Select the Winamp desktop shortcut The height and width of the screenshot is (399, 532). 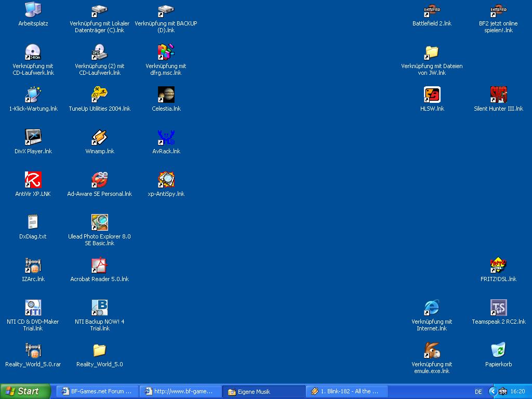click(99, 138)
